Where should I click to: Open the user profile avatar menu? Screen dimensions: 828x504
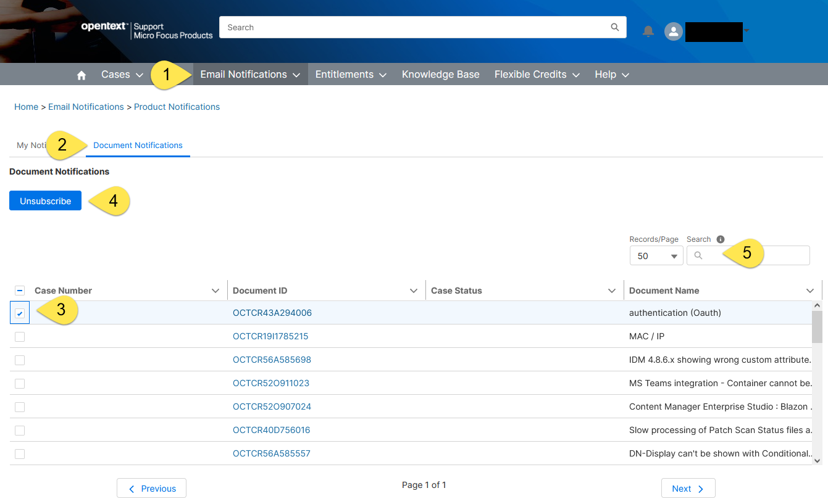tap(674, 31)
